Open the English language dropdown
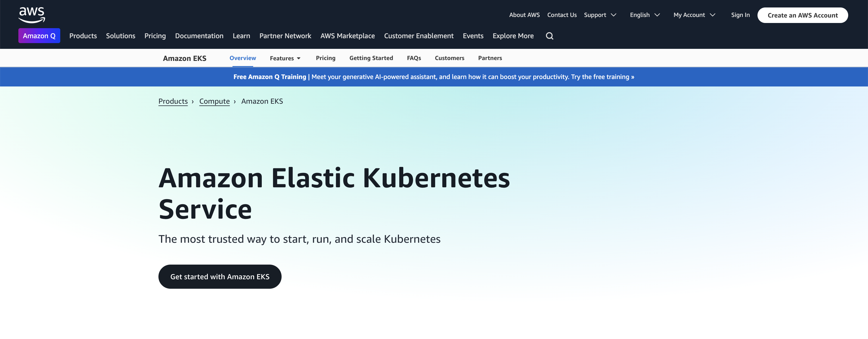The image size is (868, 339). tap(645, 15)
